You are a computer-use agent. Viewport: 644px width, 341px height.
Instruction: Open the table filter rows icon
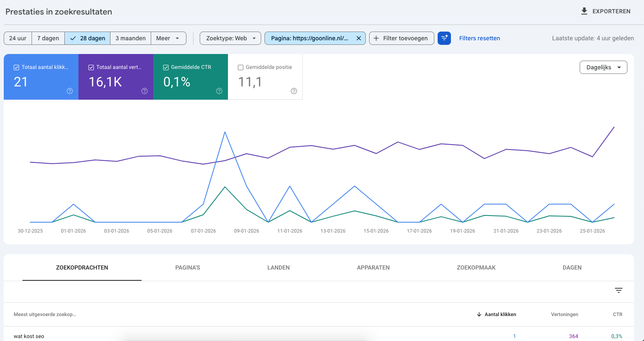tap(619, 290)
